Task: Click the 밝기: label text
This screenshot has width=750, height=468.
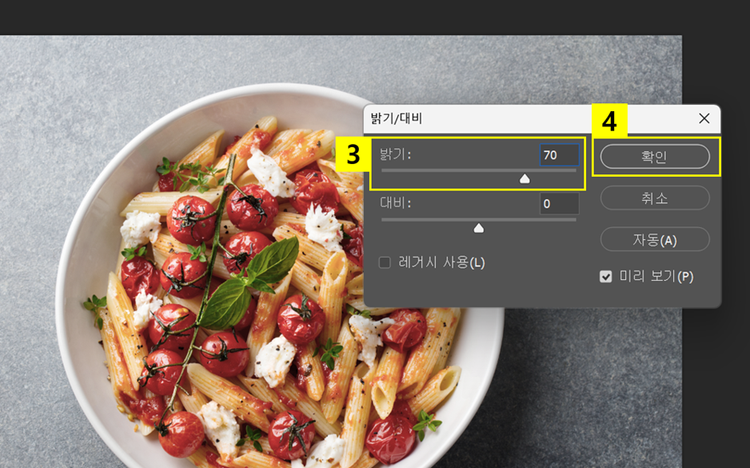Action: pyautogui.click(x=395, y=155)
